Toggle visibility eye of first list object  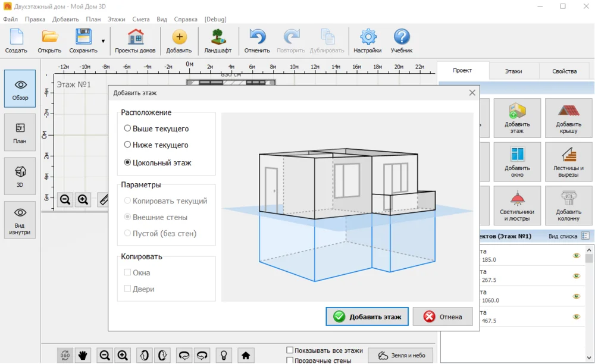pyautogui.click(x=576, y=256)
